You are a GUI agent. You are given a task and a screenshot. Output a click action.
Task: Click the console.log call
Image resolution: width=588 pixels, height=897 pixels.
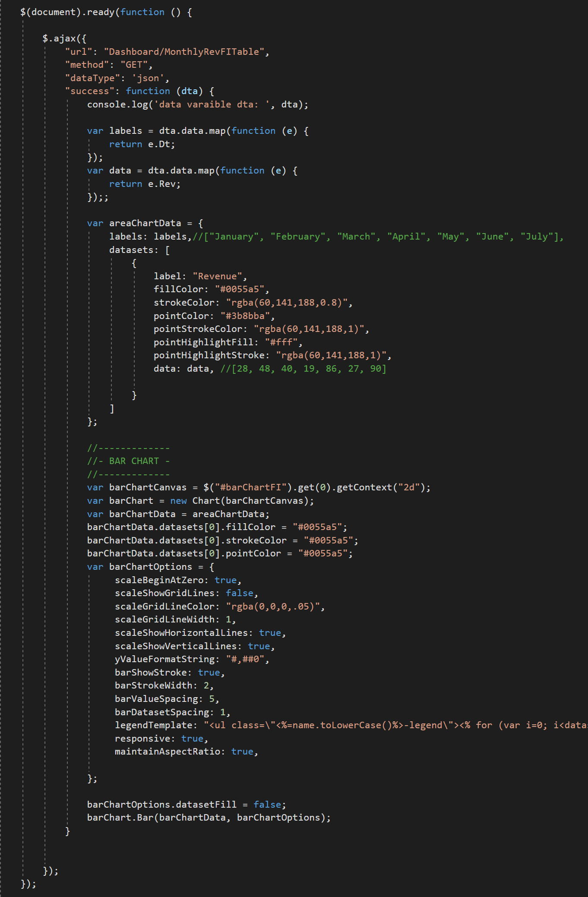tap(198, 104)
